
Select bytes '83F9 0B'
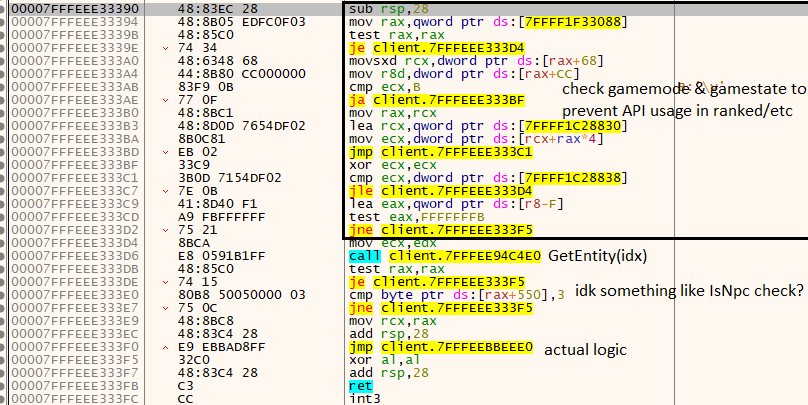pos(206,87)
